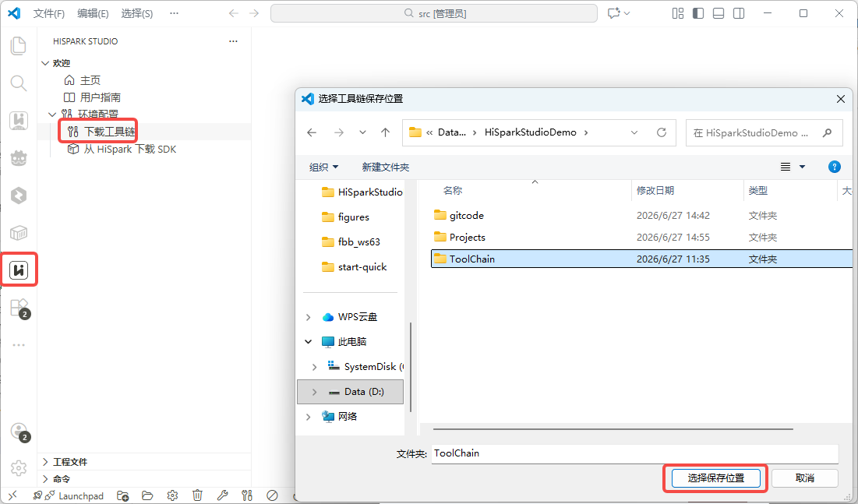Refresh the folder view in the save dialog
This screenshot has height=504, width=858.
pyautogui.click(x=662, y=132)
